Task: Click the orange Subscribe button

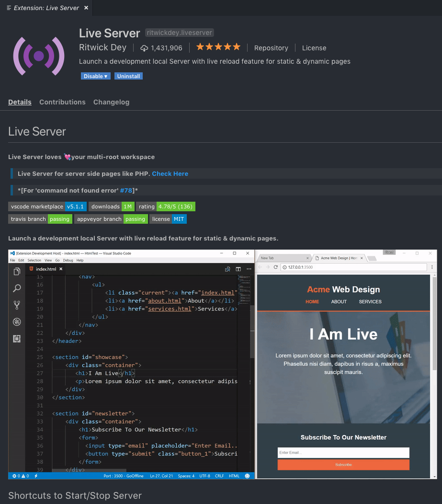Action: (x=343, y=464)
